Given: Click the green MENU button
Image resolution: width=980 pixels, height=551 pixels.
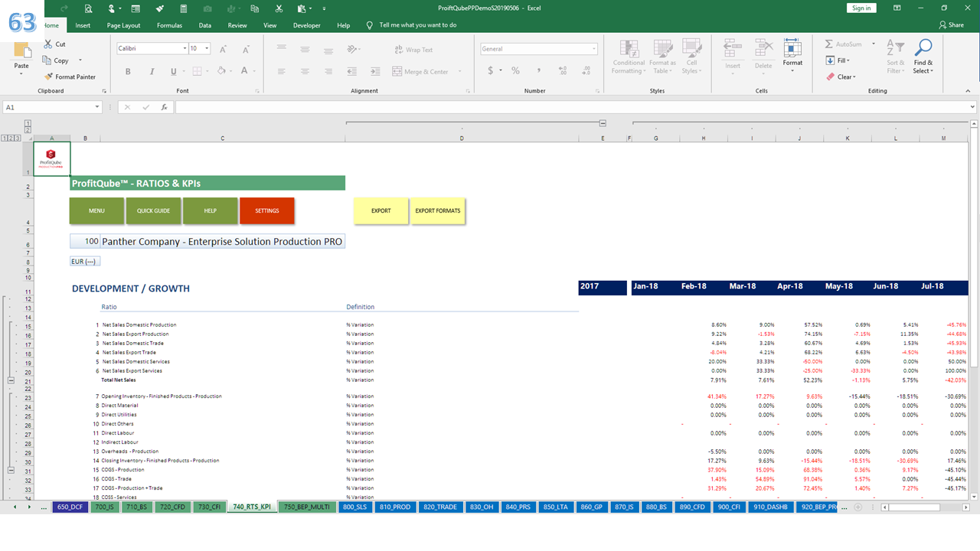Looking at the screenshot, I should tap(96, 210).
